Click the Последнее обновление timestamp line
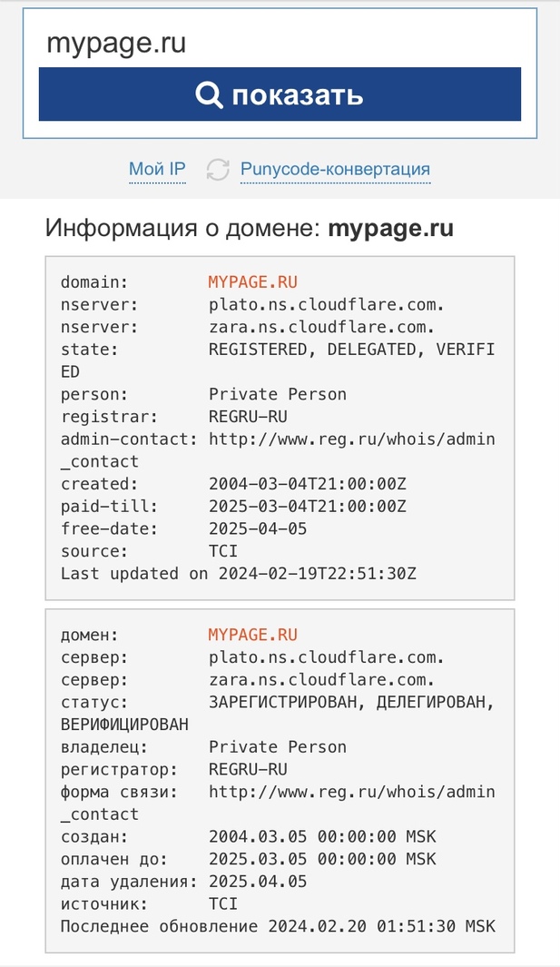The height and width of the screenshot is (967, 560). [278, 926]
